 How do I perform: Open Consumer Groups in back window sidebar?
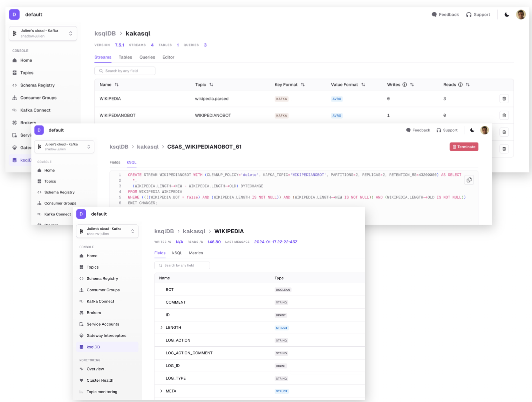click(x=38, y=98)
